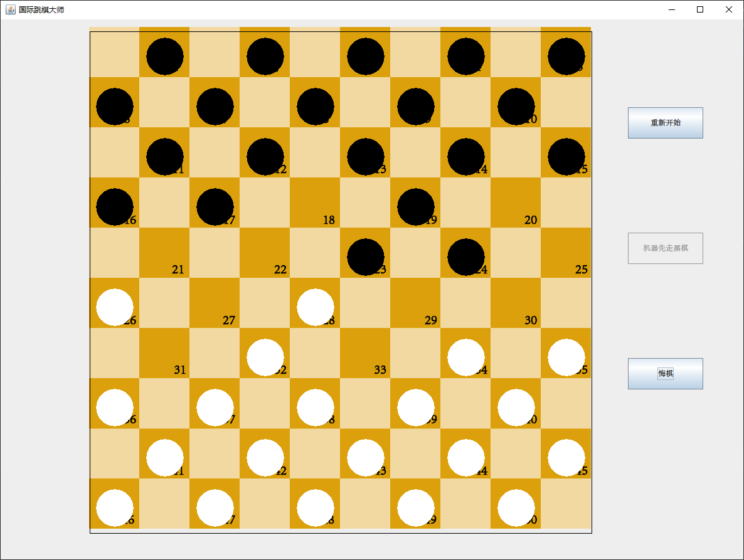This screenshot has height=560, width=744.
Task: Move to empty square 31
Action: tap(164, 353)
